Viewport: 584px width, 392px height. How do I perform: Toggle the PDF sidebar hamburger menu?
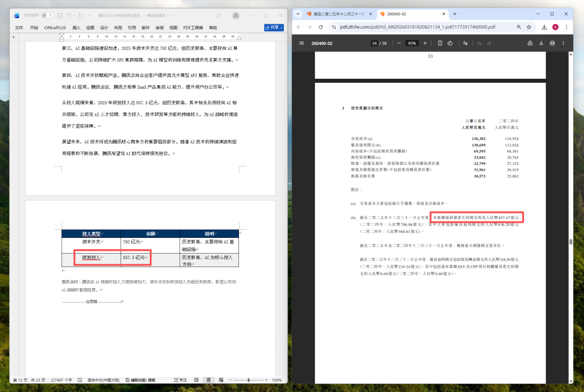[x=302, y=43]
